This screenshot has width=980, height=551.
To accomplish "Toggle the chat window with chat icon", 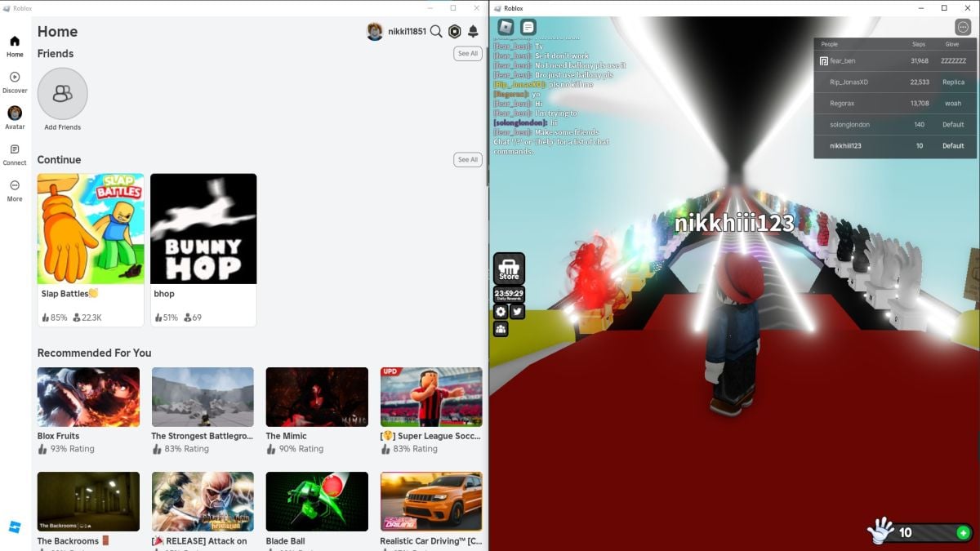I will tap(528, 27).
